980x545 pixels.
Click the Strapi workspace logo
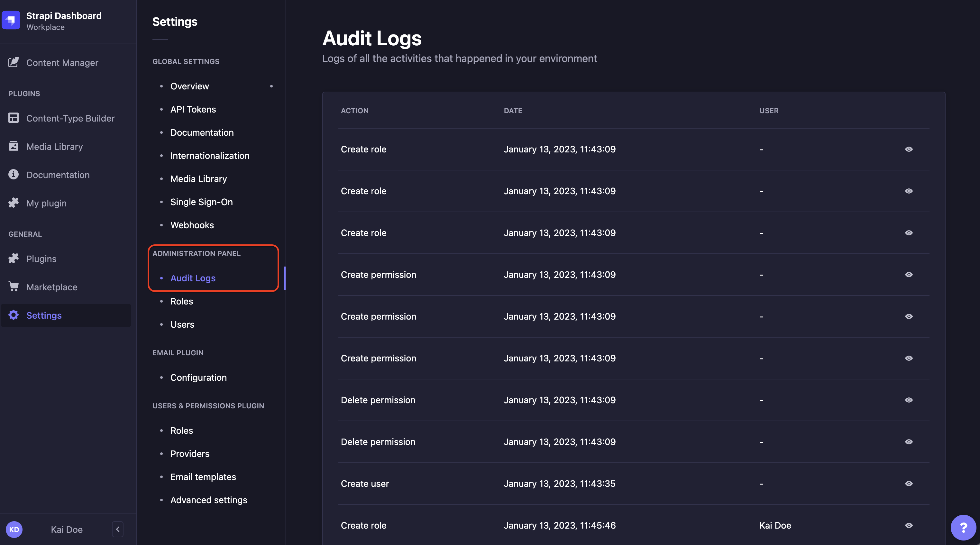tap(11, 20)
